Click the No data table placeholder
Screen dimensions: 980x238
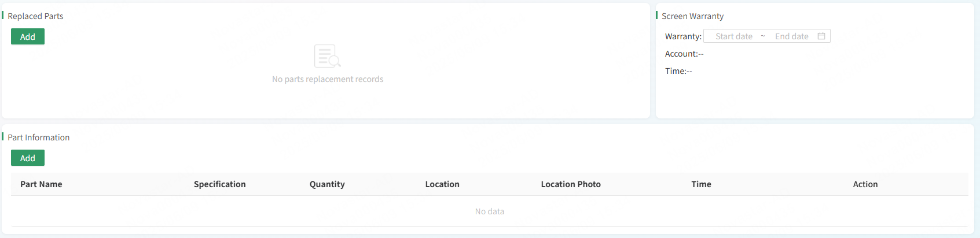(x=489, y=211)
